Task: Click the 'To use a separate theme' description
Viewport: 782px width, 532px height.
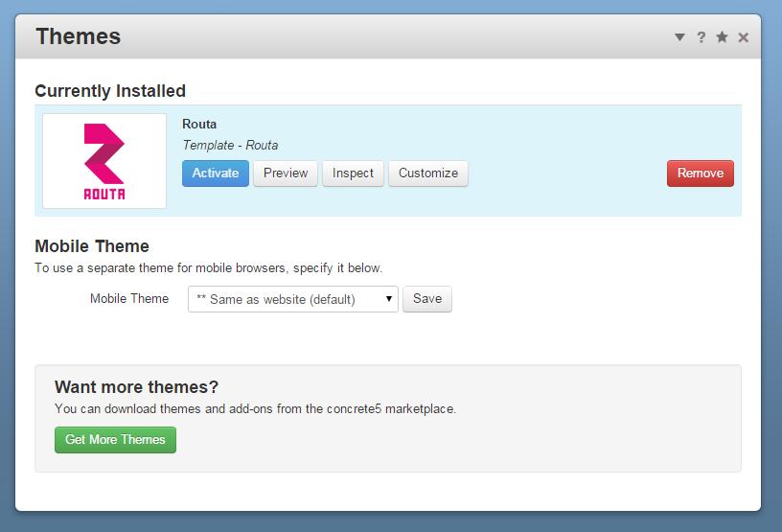Action: (x=209, y=268)
